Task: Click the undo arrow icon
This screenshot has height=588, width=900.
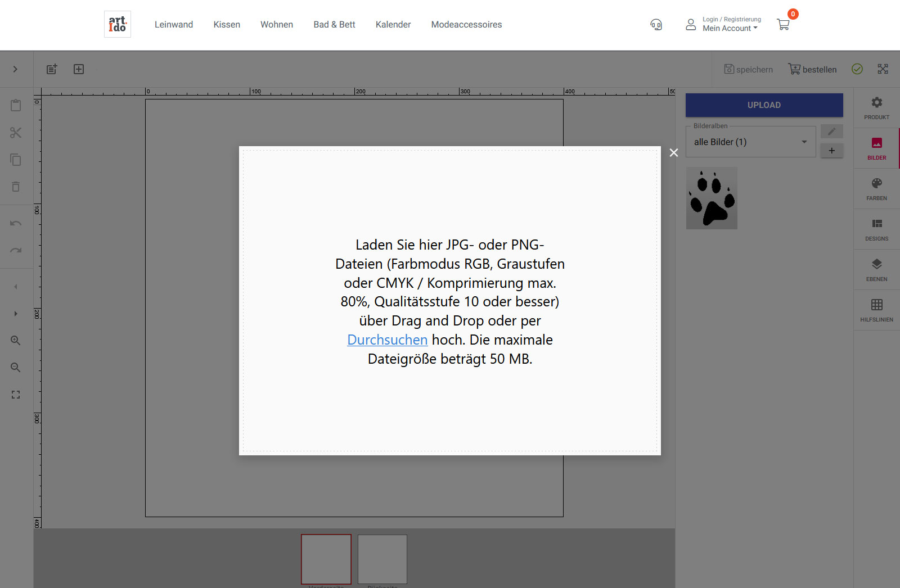Action: [16, 223]
